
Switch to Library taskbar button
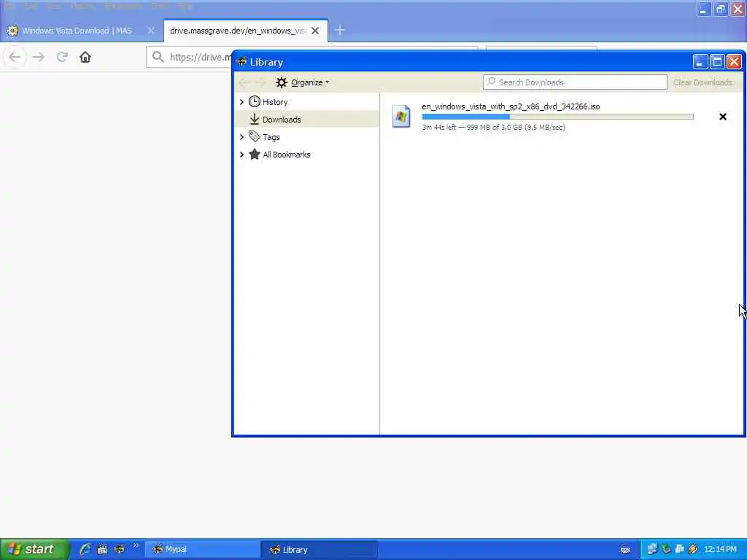[320, 550]
